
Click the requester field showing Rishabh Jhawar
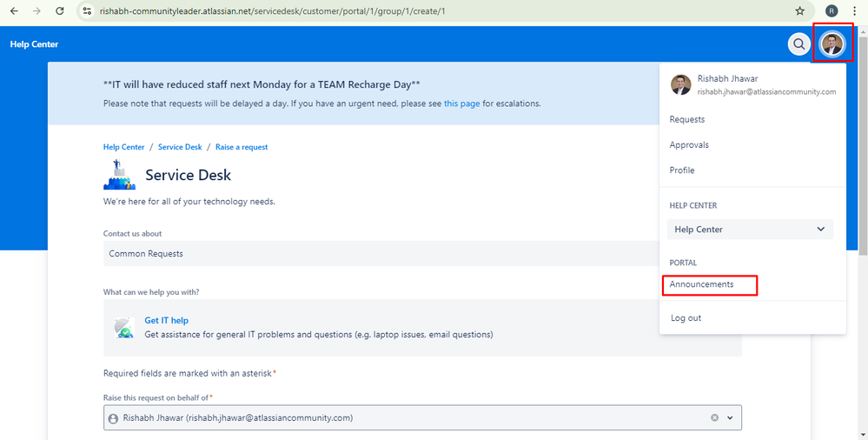422,418
